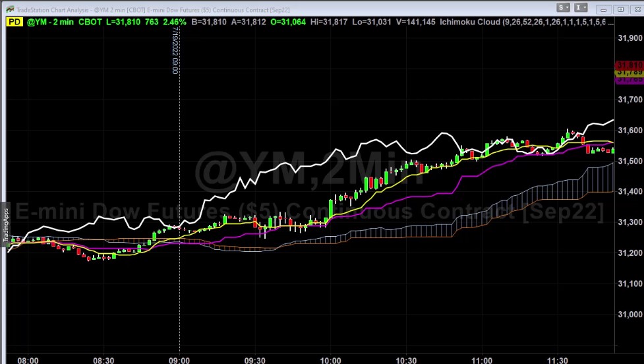Click the @YM - 2 min symbol label
The height and width of the screenshot is (364, 644).
(50, 22)
